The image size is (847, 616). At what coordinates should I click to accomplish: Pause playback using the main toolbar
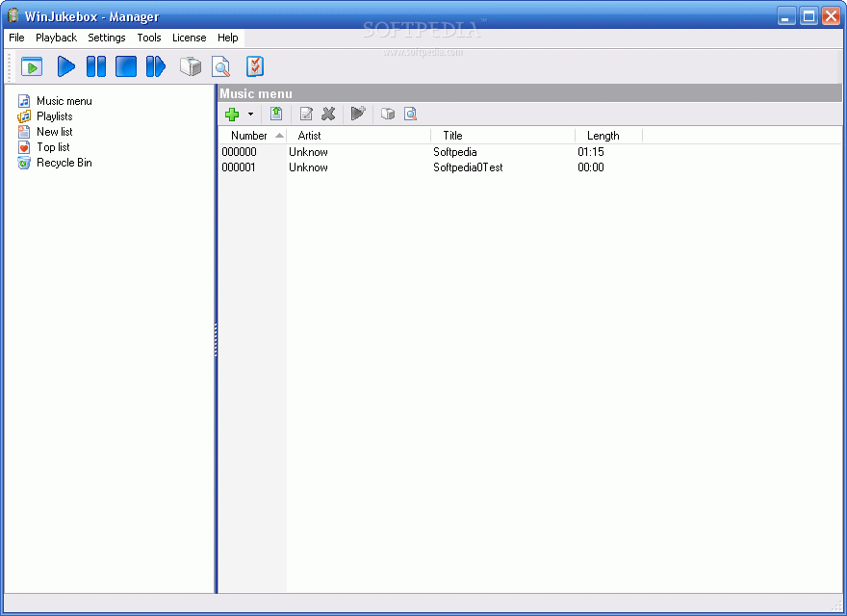pyautogui.click(x=96, y=66)
